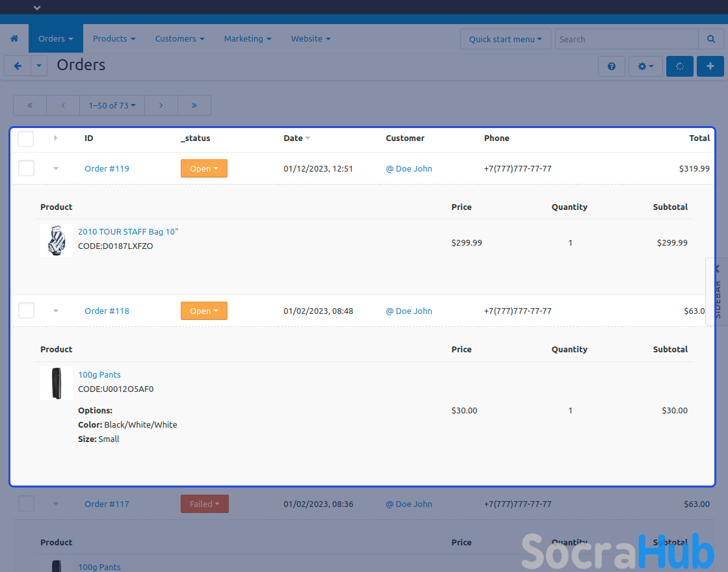
Task: Click the back arrow button
Action: 18,66
